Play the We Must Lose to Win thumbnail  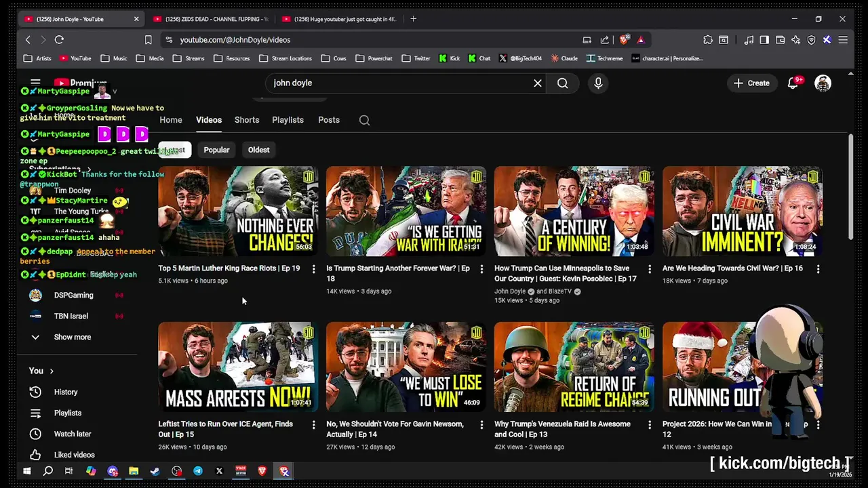coord(406,367)
